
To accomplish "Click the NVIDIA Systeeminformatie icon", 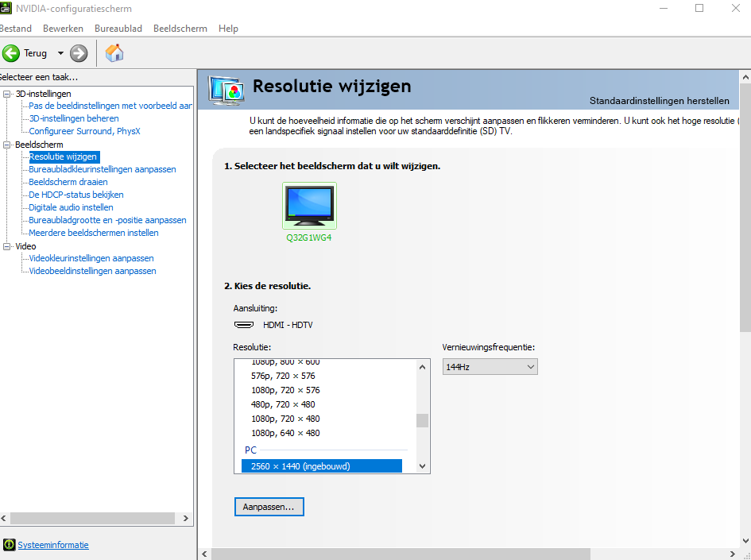I will (9, 545).
